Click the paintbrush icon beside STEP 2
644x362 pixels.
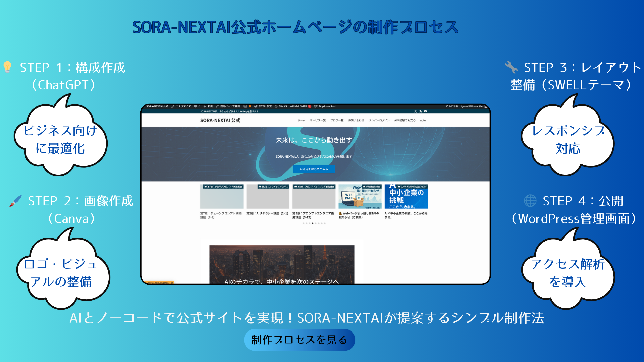coord(15,201)
